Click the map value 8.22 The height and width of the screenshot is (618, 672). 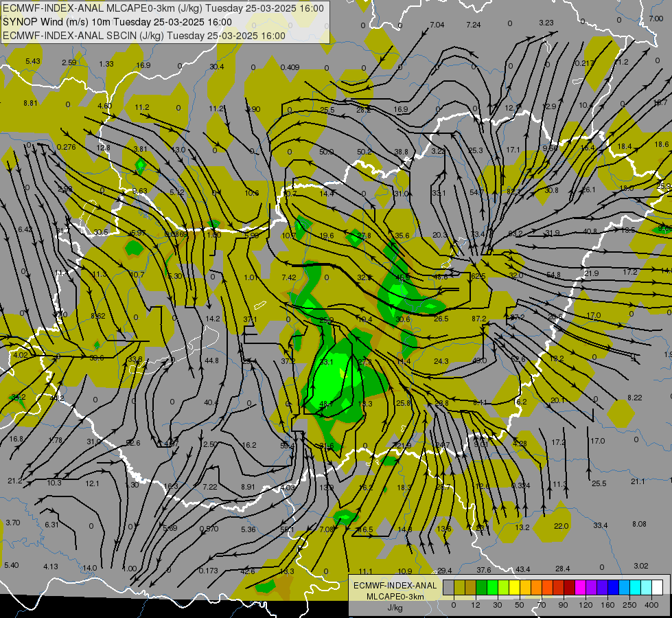(x=635, y=398)
